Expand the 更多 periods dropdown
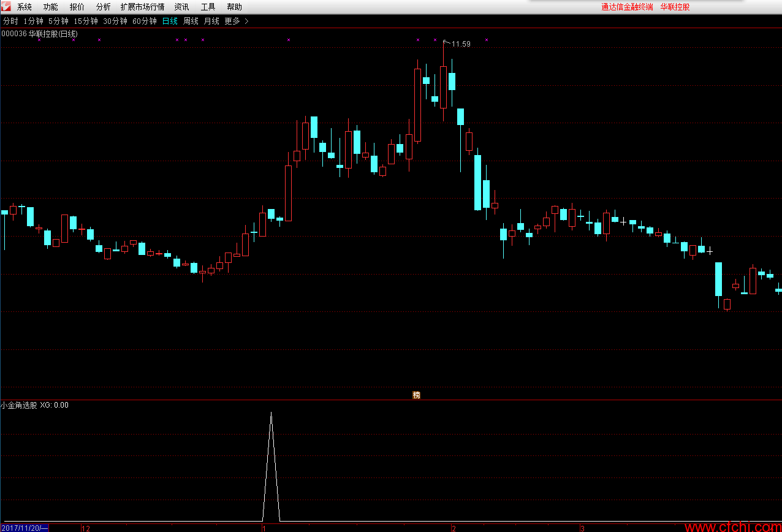Image resolution: width=782 pixels, height=532 pixels. click(x=237, y=21)
